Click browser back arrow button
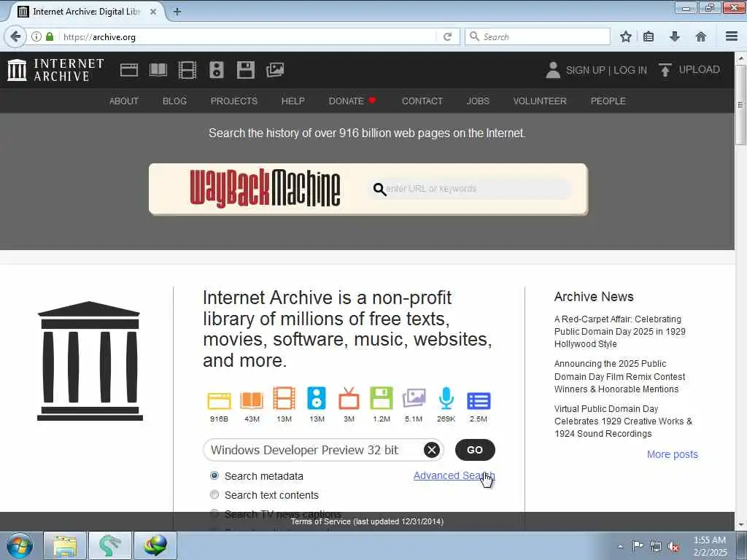The image size is (747, 560). point(15,36)
